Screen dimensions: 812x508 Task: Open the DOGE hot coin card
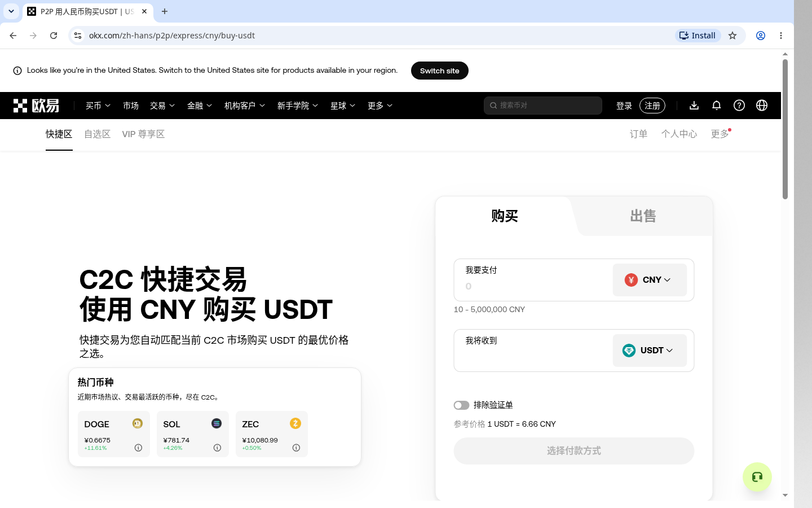pyautogui.click(x=113, y=434)
